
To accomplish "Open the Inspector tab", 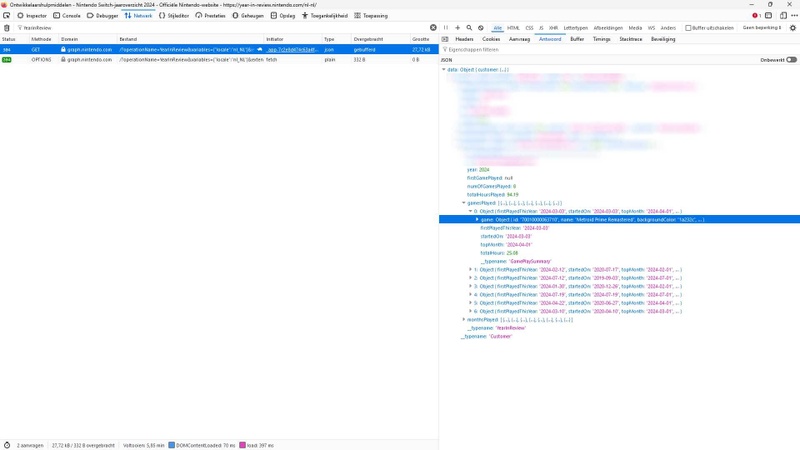I will (32, 16).
